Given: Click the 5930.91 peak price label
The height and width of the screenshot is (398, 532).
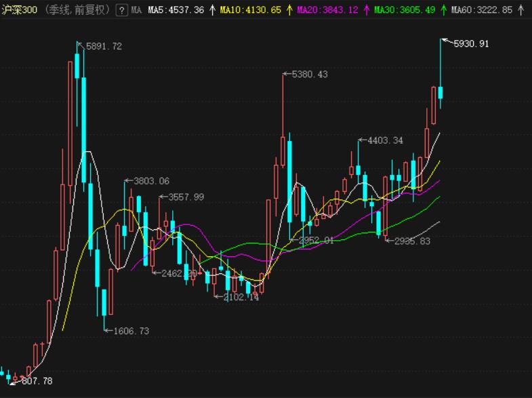Looking at the screenshot, I should 471,44.
